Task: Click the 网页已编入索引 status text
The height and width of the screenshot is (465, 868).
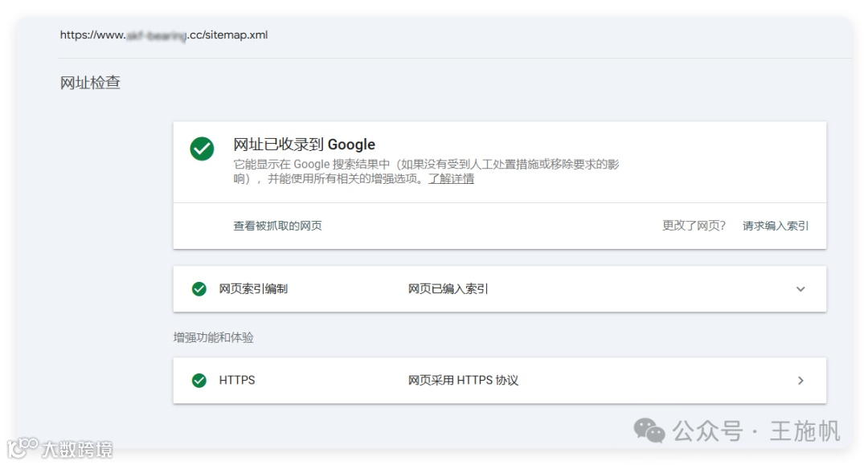Action: tap(448, 289)
